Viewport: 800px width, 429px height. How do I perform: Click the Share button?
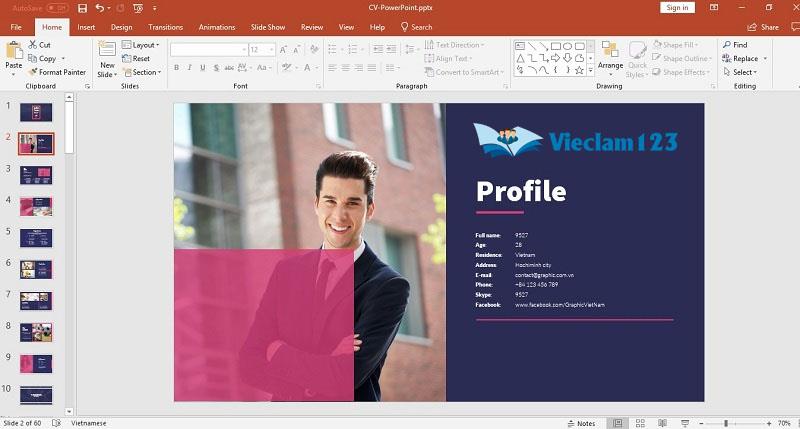(x=763, y=27)
